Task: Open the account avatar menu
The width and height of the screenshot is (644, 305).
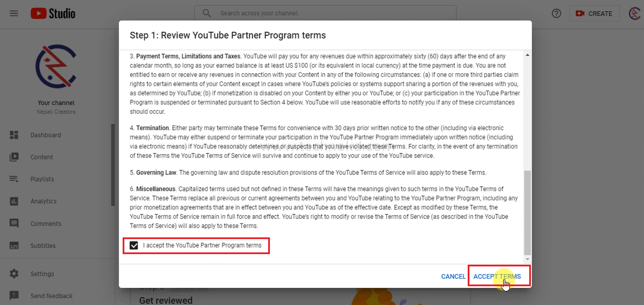Action: (635, 13)
